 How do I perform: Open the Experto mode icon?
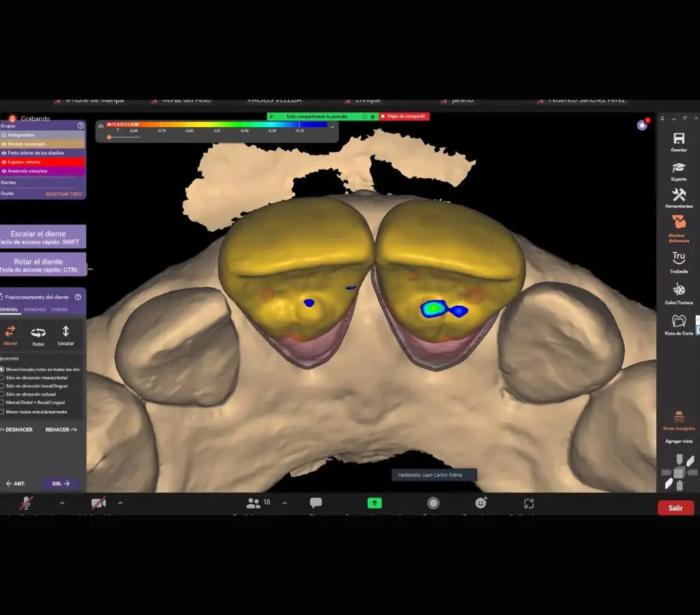(x=678, y=168)
